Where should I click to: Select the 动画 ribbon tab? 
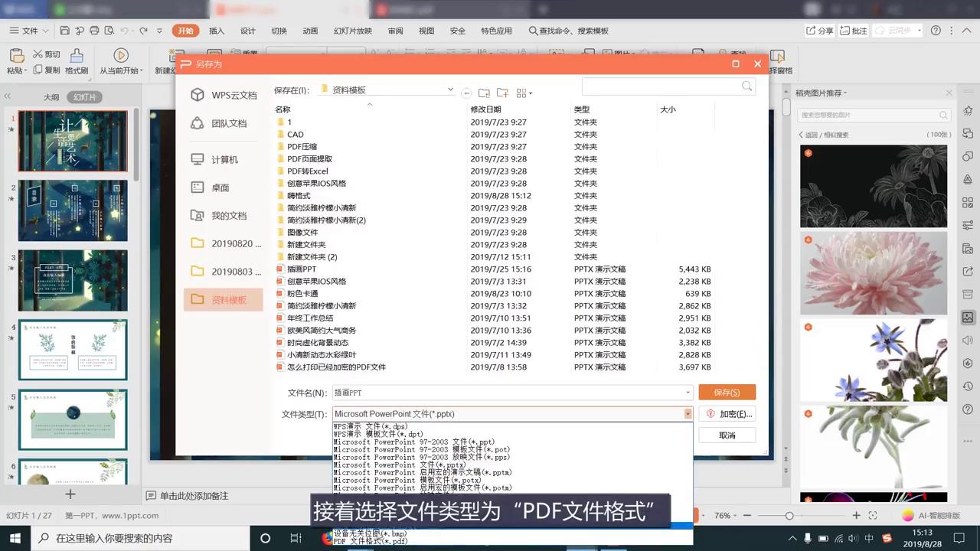(310, 31)
